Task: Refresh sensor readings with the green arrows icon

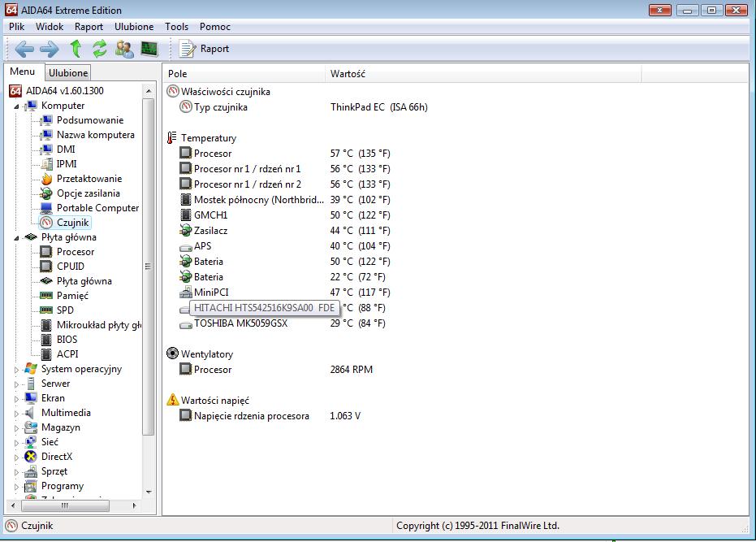Action: [100, 49]
